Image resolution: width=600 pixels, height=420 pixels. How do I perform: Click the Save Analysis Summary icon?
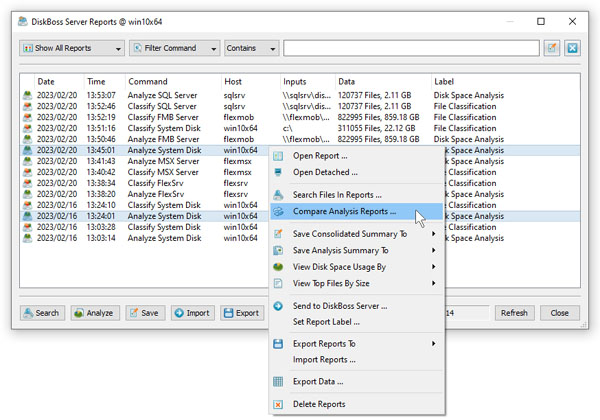click(278, 250)
